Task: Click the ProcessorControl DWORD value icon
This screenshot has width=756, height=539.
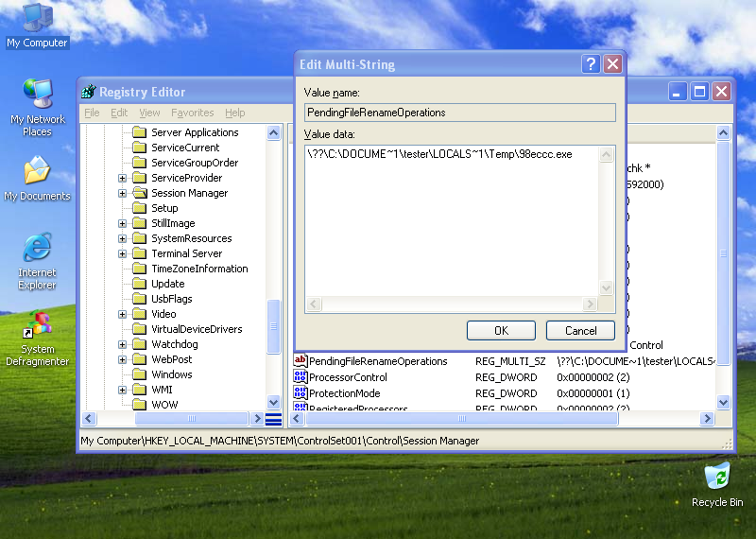Action: coord(301,377)
